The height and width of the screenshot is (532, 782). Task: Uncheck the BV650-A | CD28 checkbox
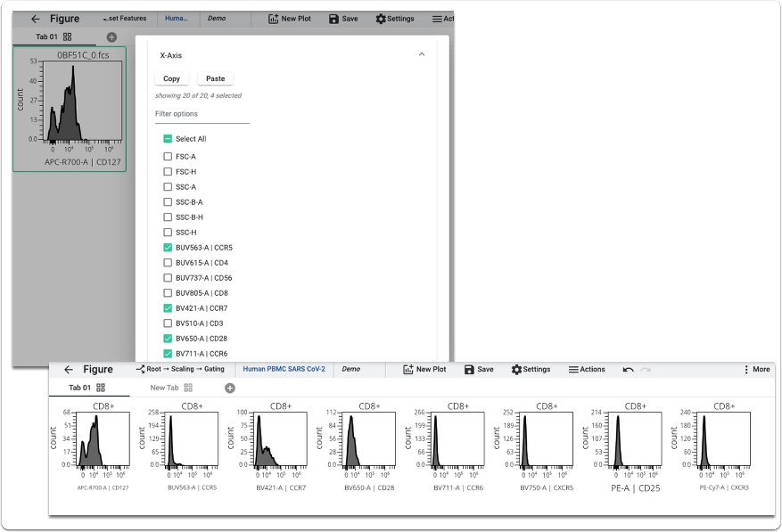coord(168,339)
